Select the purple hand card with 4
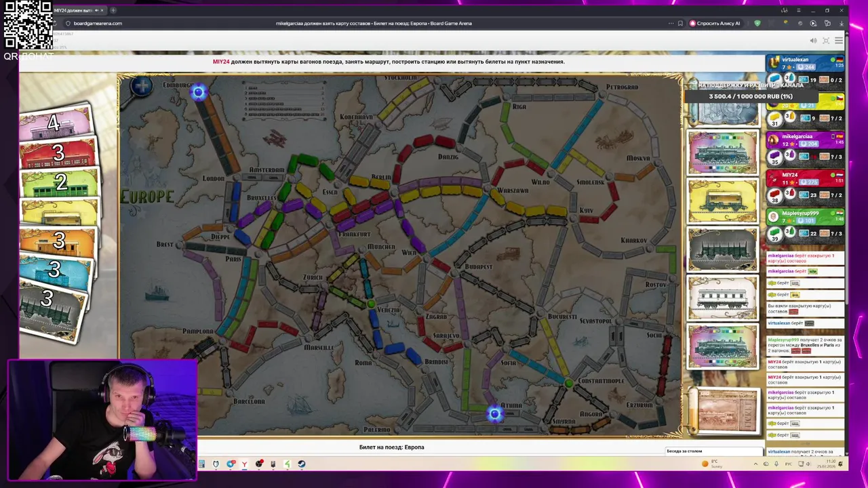This screenshot has width=868, height=488. (x=56, y=123)
